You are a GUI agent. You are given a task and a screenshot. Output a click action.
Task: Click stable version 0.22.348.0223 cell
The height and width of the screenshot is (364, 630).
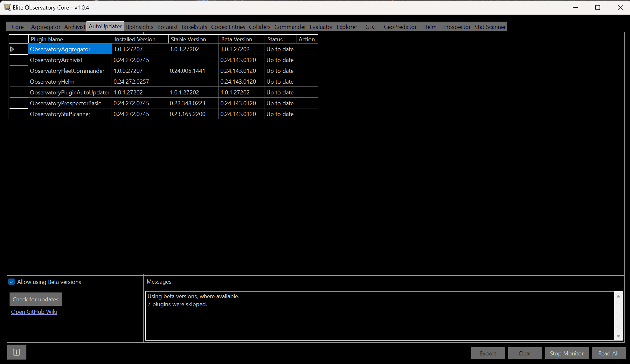[x=193, y=103]
